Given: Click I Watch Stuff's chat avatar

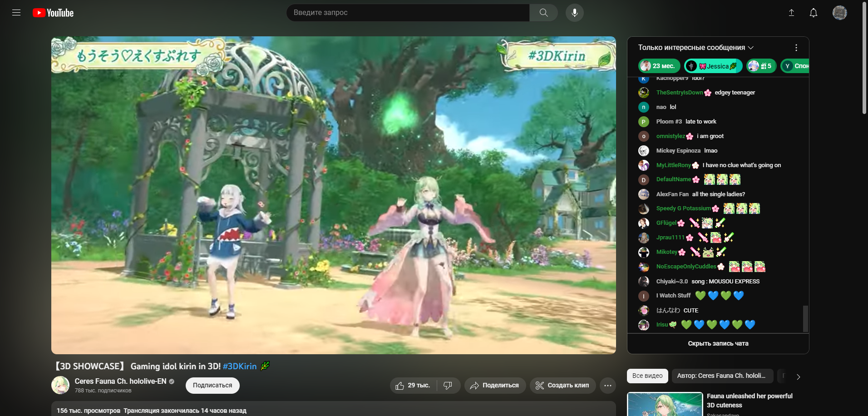Looking at the screenshot, I should pyautogui.click(x=644, y=296).
